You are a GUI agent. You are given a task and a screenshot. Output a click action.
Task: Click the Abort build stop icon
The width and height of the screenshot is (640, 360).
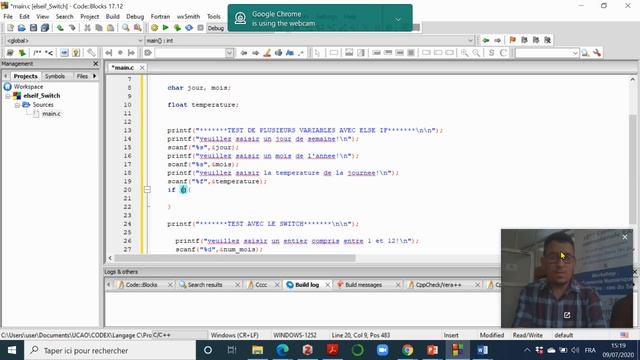(200, 28)
